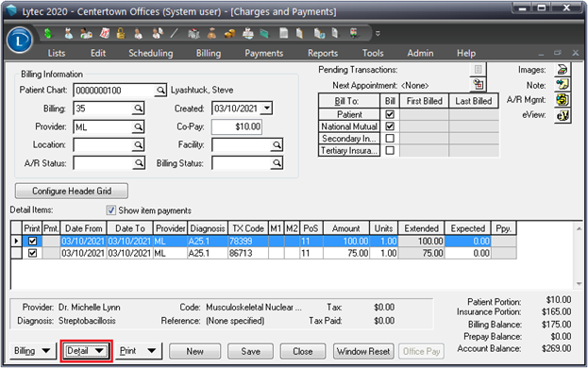Click the green card toolbar icon
The image size is (588, 368).
[264, 34]
